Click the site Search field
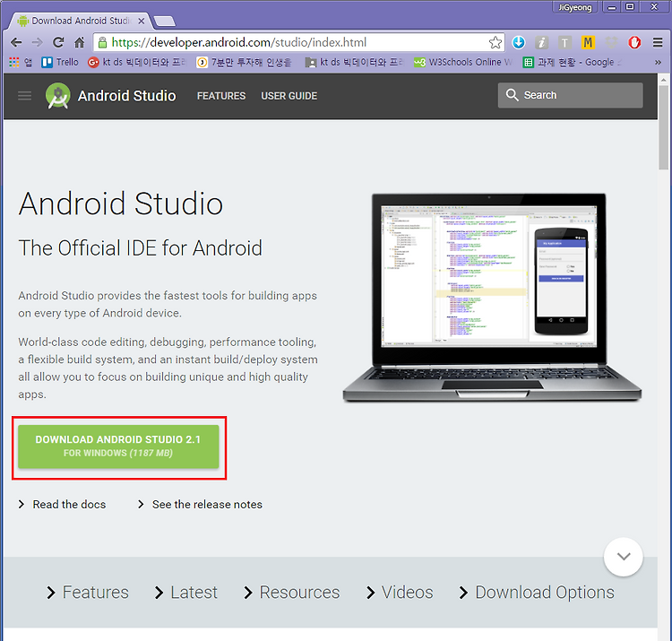The height and width of the screenshot is (641, 672). pos(570,95)
